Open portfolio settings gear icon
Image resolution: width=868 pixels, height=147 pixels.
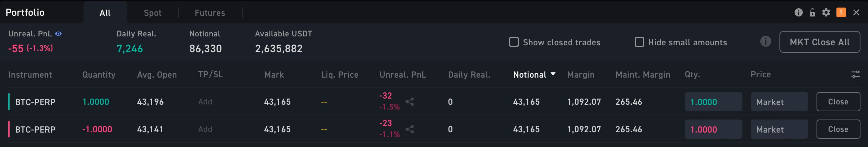(826, 12)
